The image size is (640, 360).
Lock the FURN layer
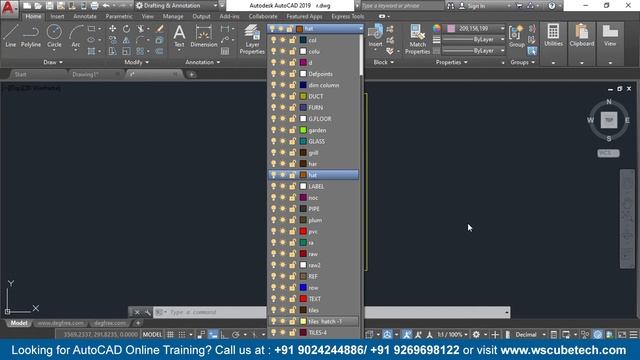click(292, 107)
